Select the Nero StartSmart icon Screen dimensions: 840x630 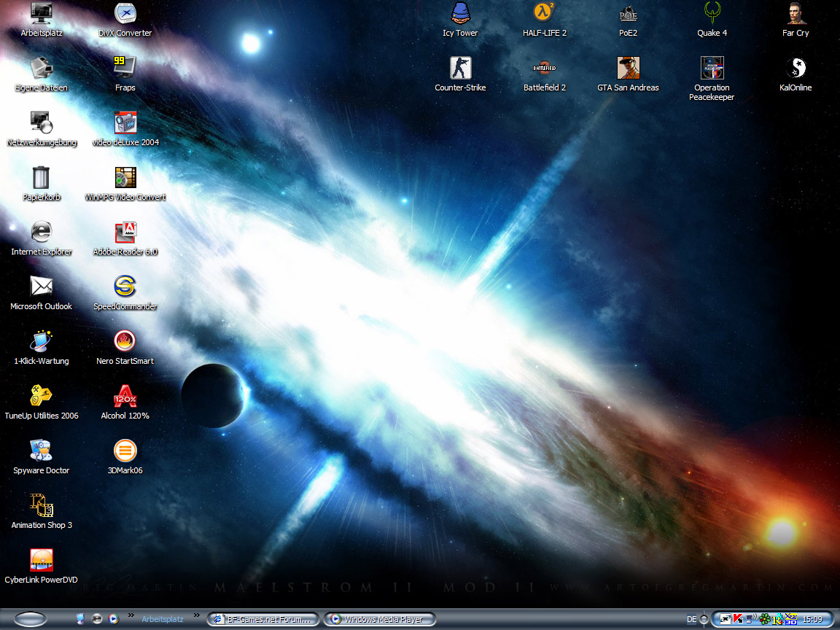click(125, 347)
